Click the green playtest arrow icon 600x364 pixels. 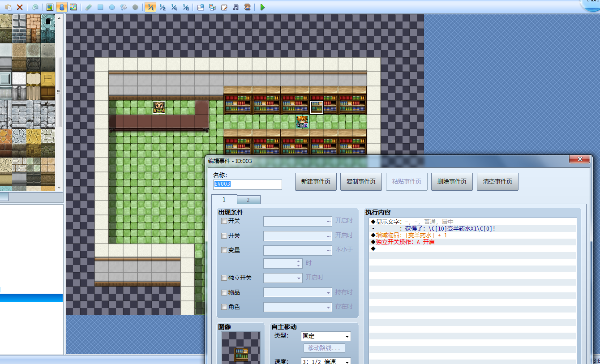click(x=262, y=7)
